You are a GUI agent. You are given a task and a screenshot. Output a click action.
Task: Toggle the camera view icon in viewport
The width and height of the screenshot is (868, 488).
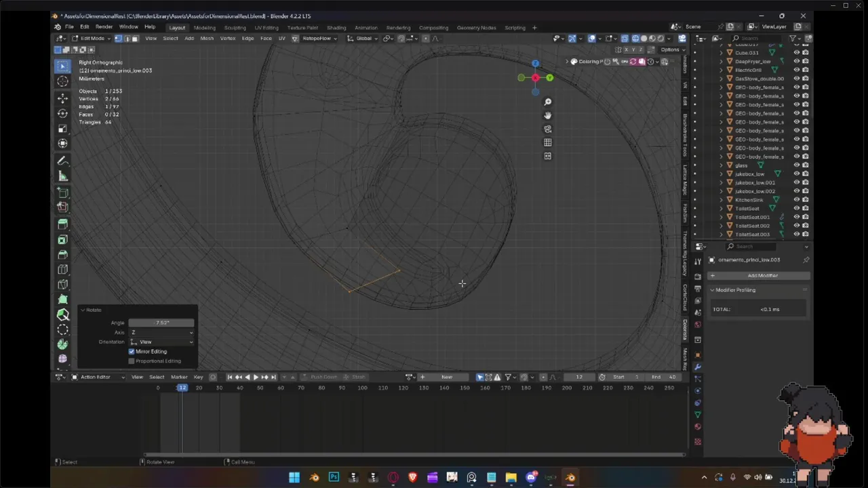click(547, 129)
